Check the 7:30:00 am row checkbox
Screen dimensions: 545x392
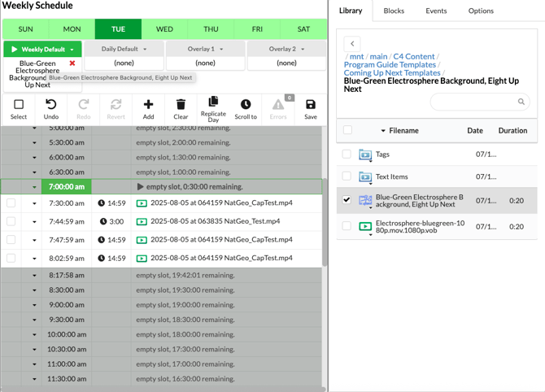pos(11,203)
